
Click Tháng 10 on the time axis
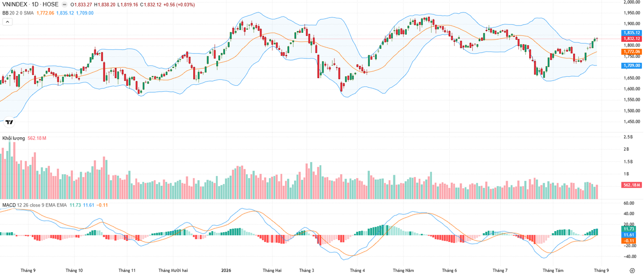point(74,270)
